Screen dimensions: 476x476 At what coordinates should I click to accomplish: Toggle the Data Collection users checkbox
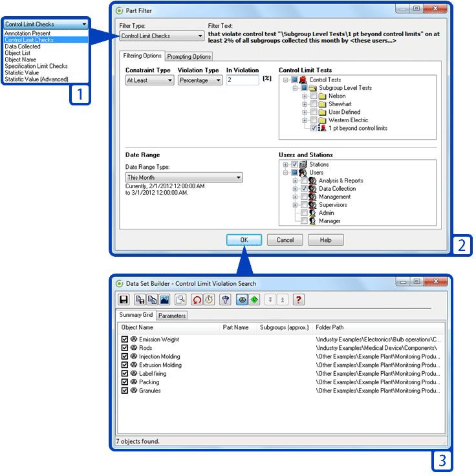tap(304, 189)
